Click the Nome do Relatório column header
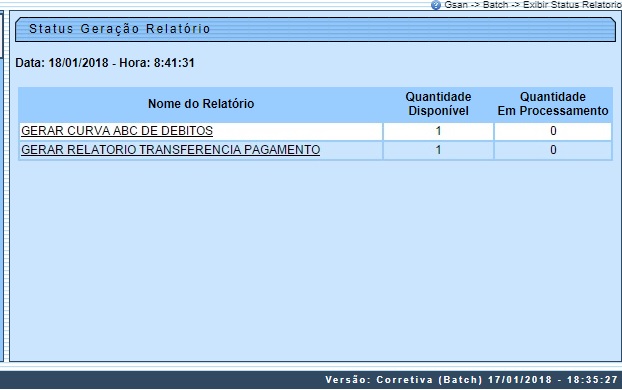The image size is (622, 390). (201, 104)
